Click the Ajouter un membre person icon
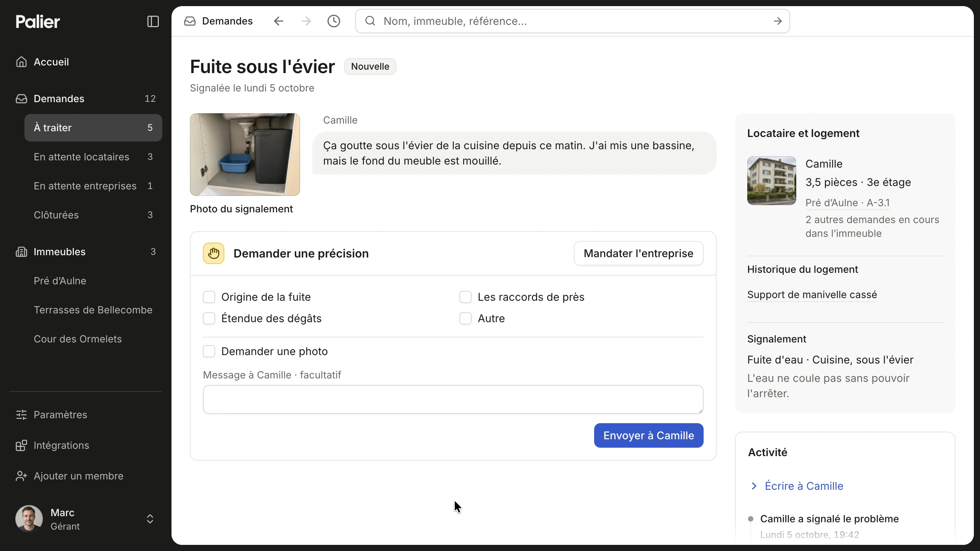This screenshot has height=551, width=980. [x=21, y=476]
